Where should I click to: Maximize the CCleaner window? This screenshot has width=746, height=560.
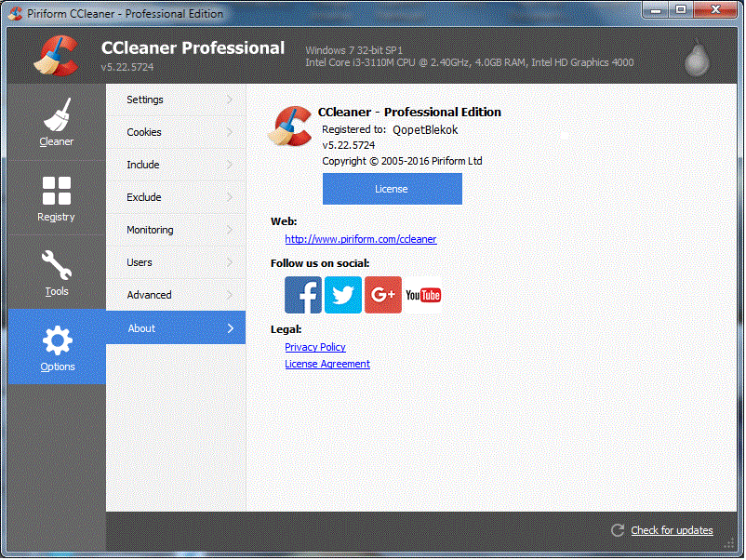click(x=681, y=9)
